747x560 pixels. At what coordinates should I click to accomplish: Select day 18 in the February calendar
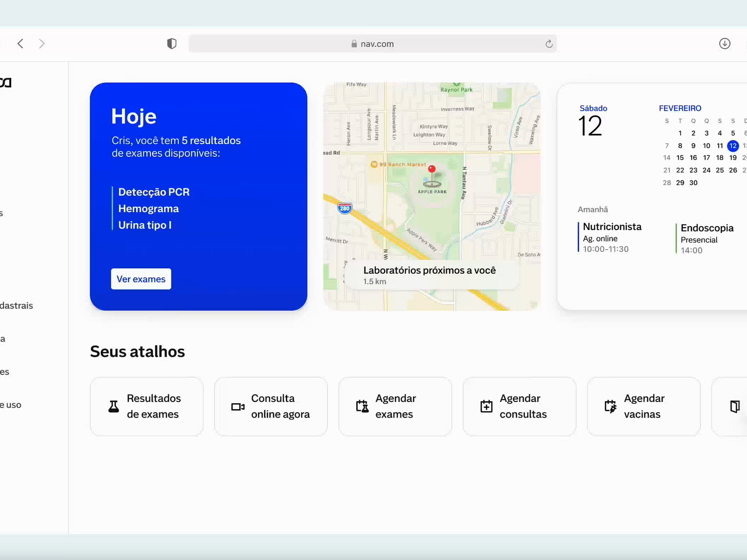(x=720, y=158)
